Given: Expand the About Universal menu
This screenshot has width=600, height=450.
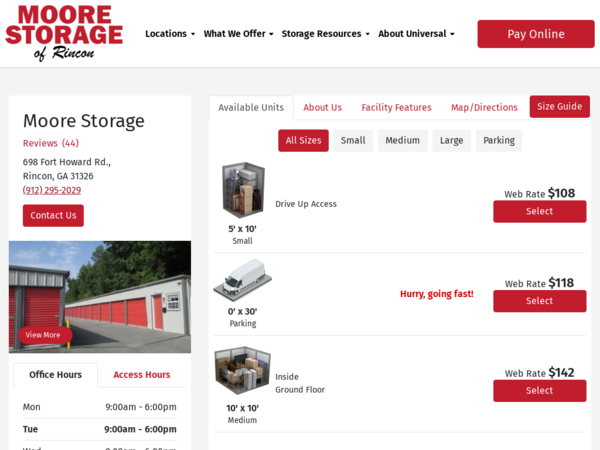Looking at the screenshot, I should point(416,34).
